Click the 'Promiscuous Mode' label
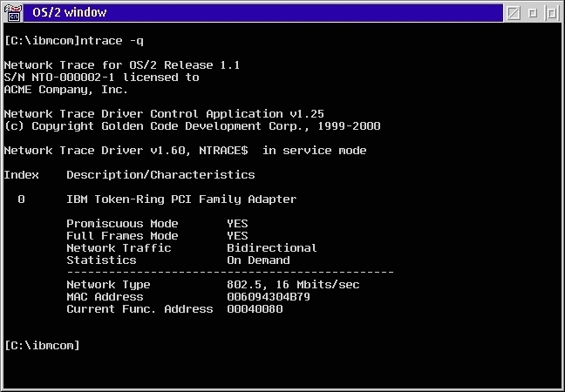Image resolution: width=565 pixels, height=392 pixels. (x=123, y=224)
